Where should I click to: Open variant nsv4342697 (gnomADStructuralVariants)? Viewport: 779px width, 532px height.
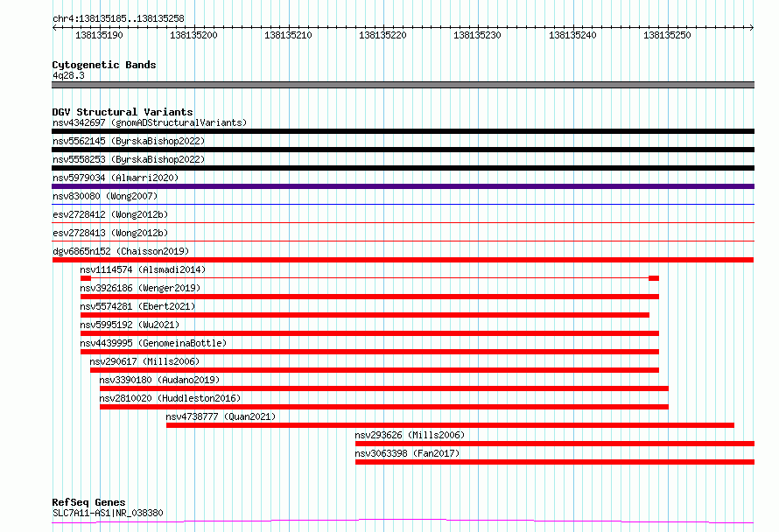point(150,122)
